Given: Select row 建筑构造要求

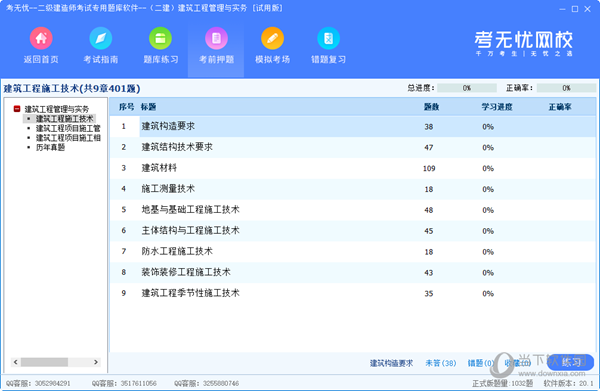Looking at the screenshot, I should [x=353, y=126].
